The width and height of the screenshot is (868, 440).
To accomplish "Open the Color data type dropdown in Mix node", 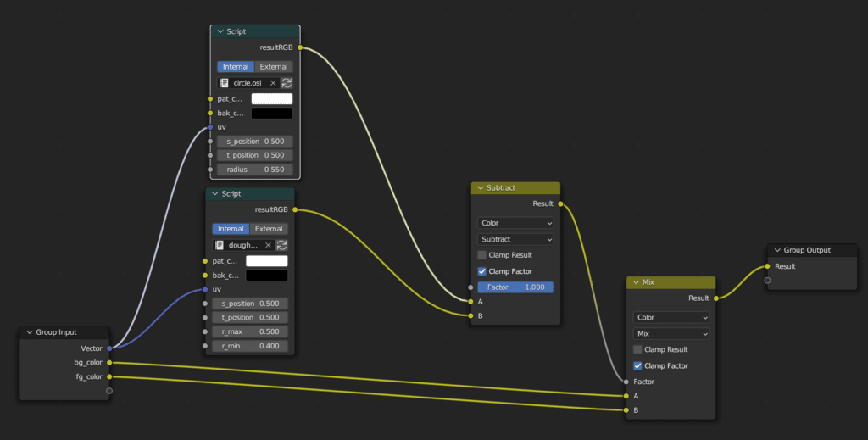I will coord(671,317).
